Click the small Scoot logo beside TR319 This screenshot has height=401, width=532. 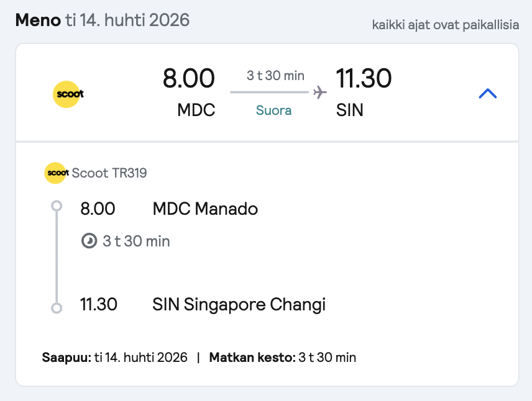point(57,173)
